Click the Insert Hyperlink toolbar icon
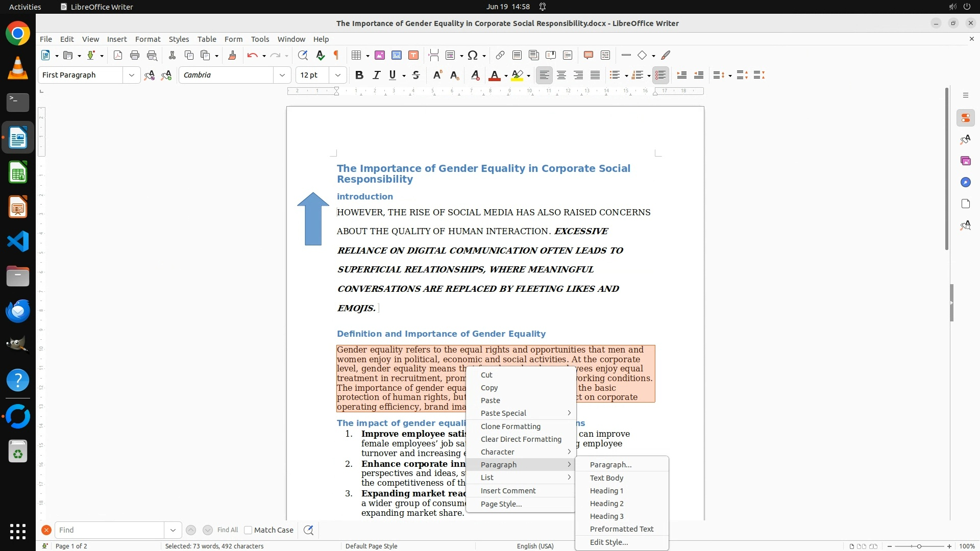Image resolution: width=980 pixels, height=551 pixels. coord(500,55)
